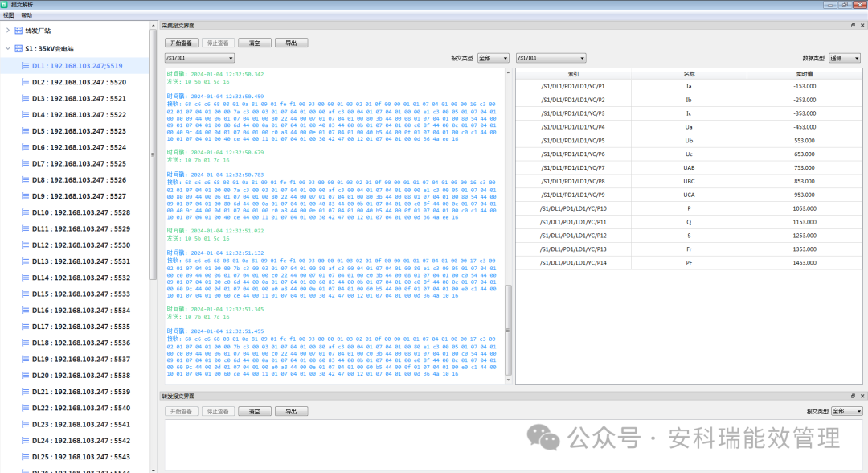
Task: Open the /S1/DL1 dropdown above message log
Action: 200,58
